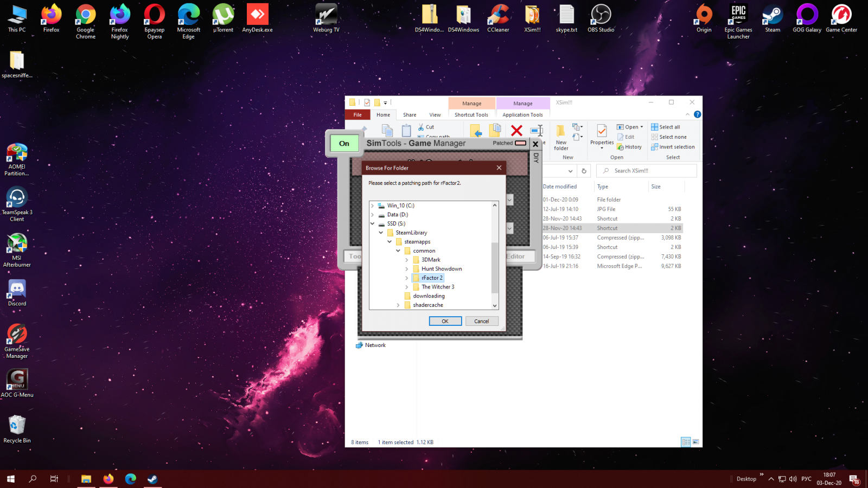868x488 pixels.
Task: Open the Open dropdown arrow in the ribbon
Action: coord(642,127)
